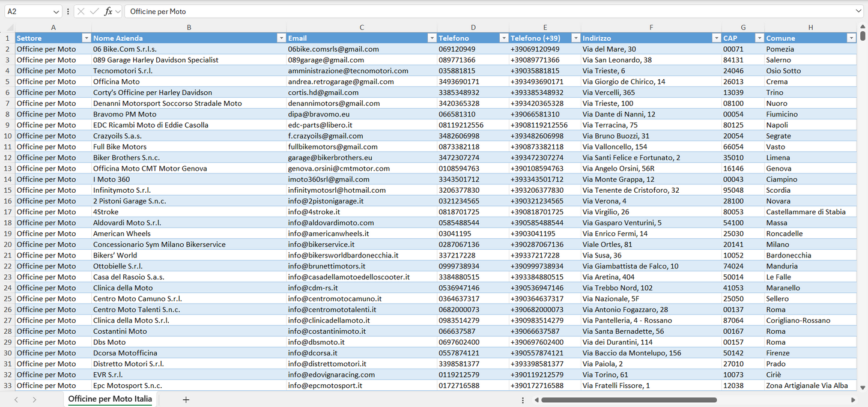Select the cell 'Corigliano-Rossano'
The height and width of the screenshot is (407, 868).
810,321
